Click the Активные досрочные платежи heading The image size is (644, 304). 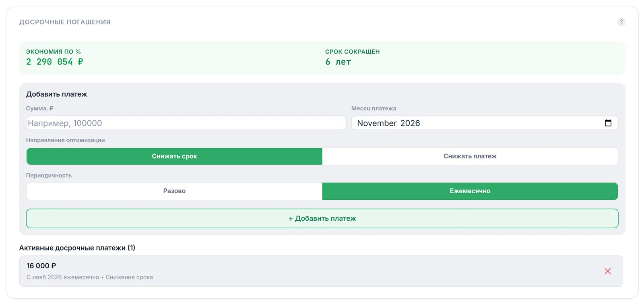click(77, 248)
